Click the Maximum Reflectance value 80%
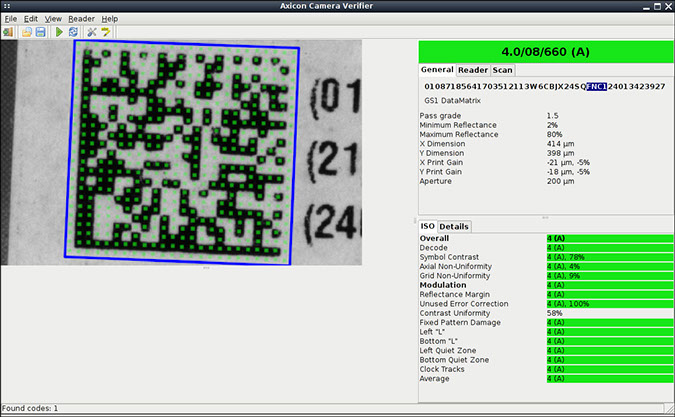 tap(554, 135)
